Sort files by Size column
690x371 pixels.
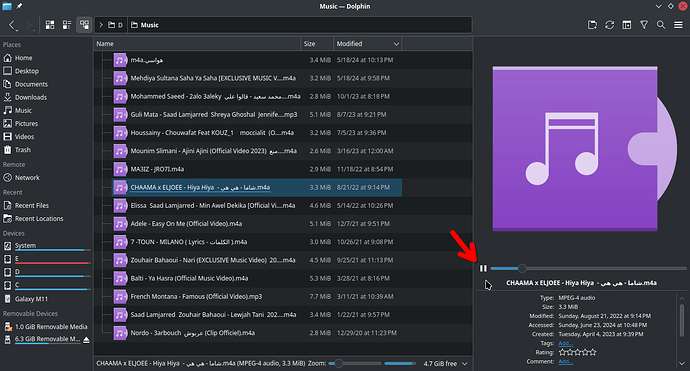pyautogui.click(x=317, y=44)
